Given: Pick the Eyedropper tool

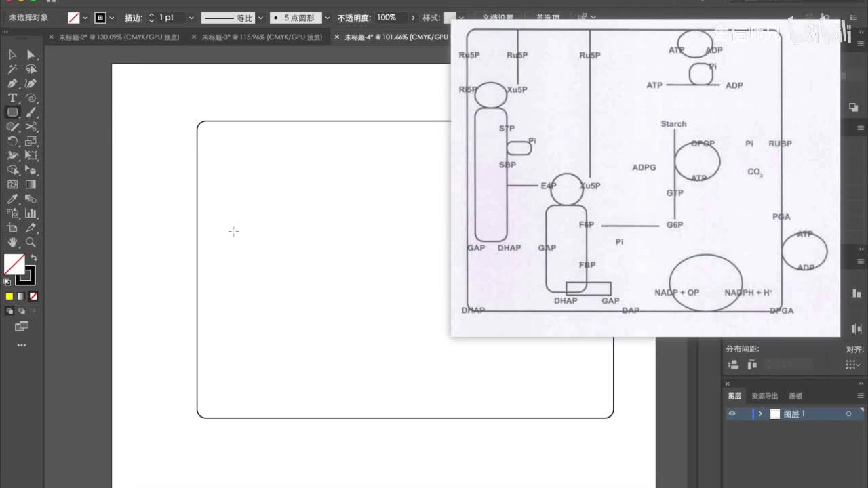Looking at the screenshot, I should pos(12,199).
